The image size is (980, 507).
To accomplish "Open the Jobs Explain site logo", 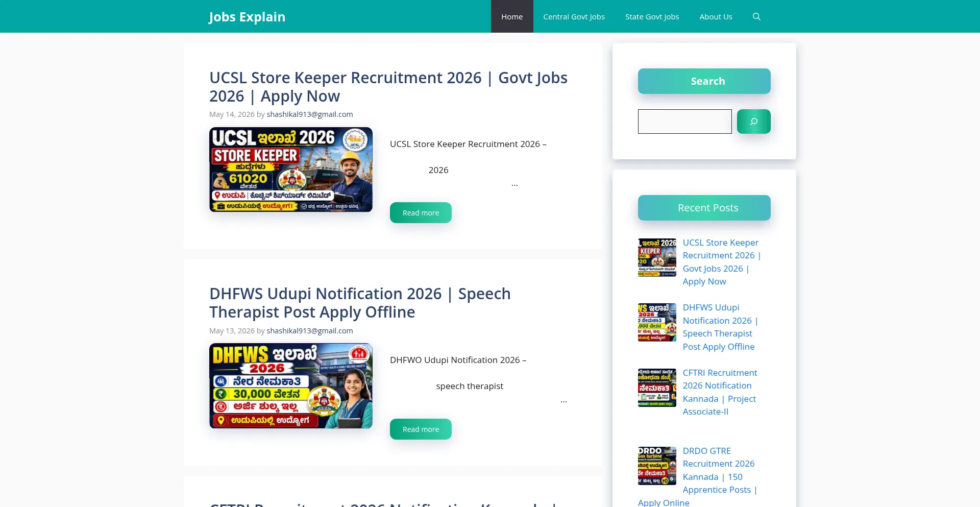I will (x=247, y=16).
